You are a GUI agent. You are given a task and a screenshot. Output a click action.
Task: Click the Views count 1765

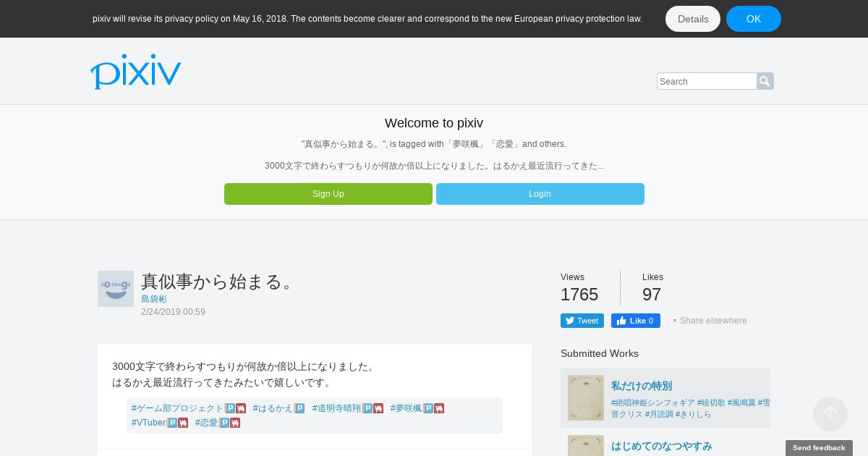[x=579, y=295]
